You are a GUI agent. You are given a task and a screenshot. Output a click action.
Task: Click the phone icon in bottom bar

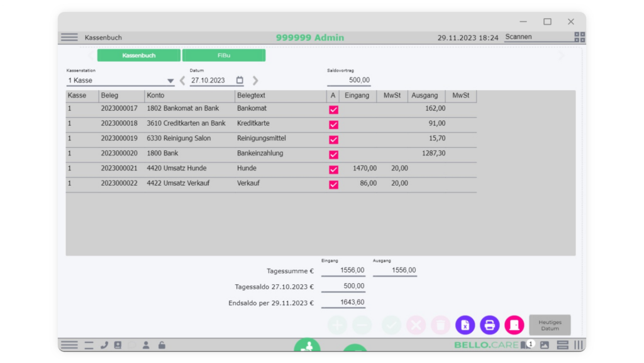[104, 345]
